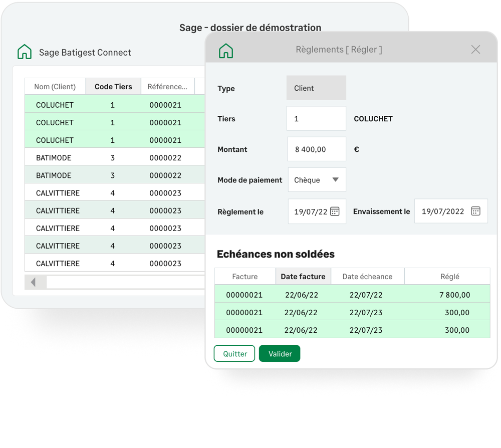The width and height of the screenshot is (501, 448).
Task: Focus the Tiers input field
Action: pyautogui.click(x=316, y=119)
